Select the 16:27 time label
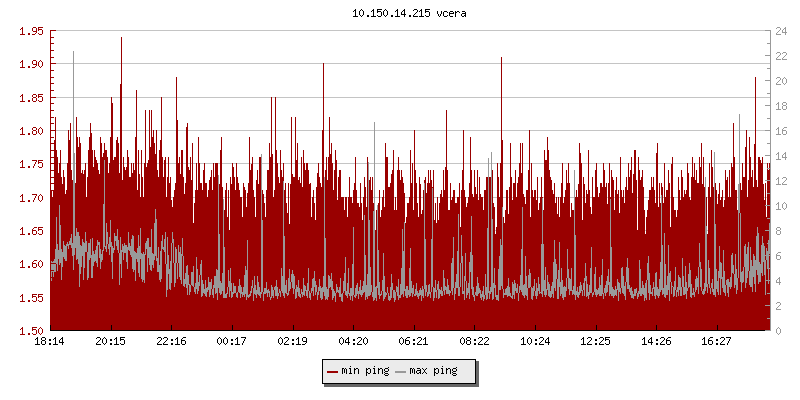The image size is (800, 400). point(716,341)
